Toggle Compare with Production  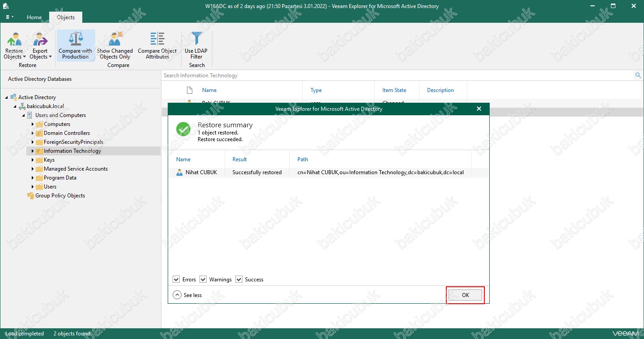pos(76,46)
